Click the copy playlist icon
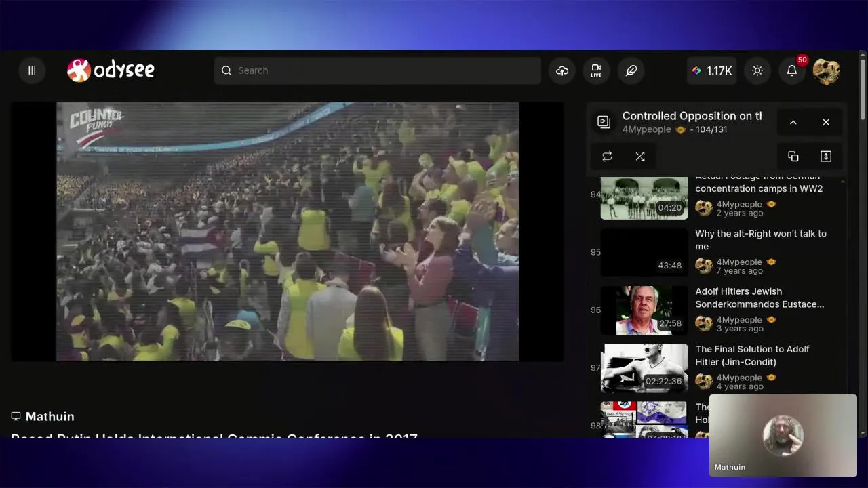The height and width of the screenshot is (488, 868). (x=793, y=157)
